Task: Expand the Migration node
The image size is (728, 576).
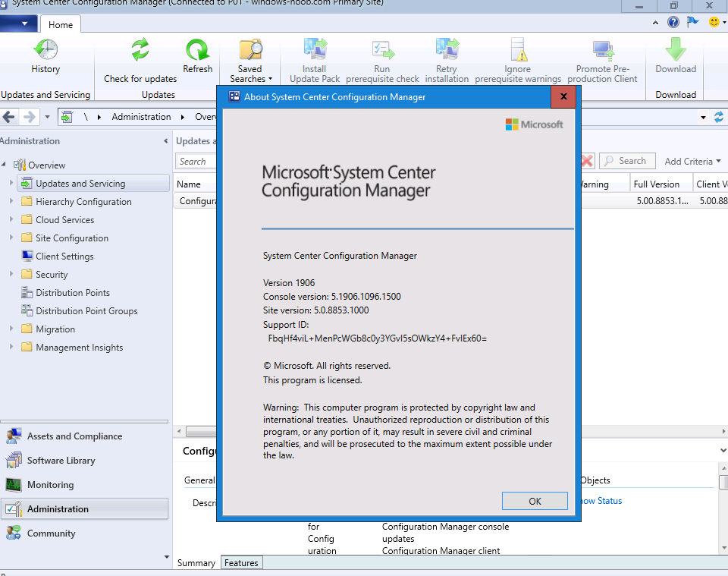Action: point(11,329)
